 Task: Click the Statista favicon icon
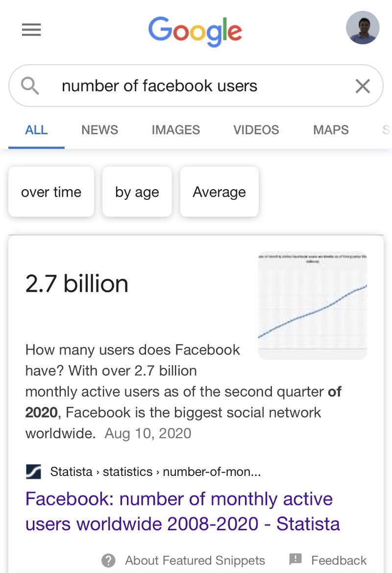pos(33,472)
